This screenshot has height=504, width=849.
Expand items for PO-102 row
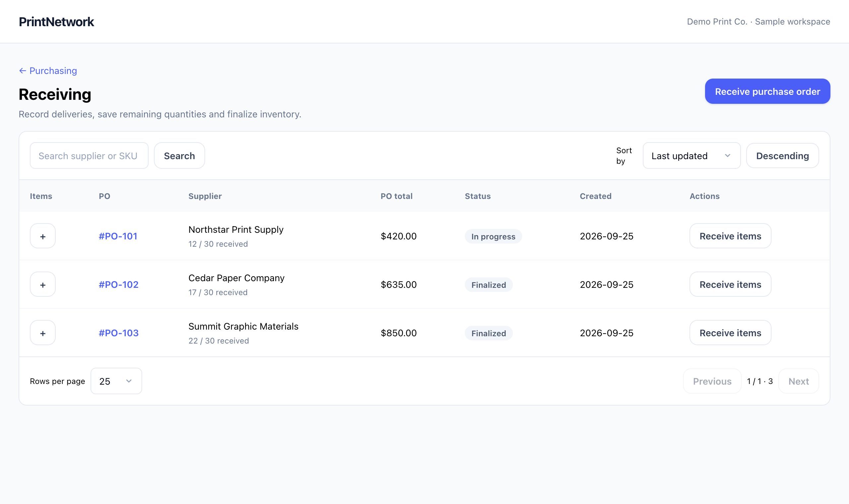[x=43, y=284]
